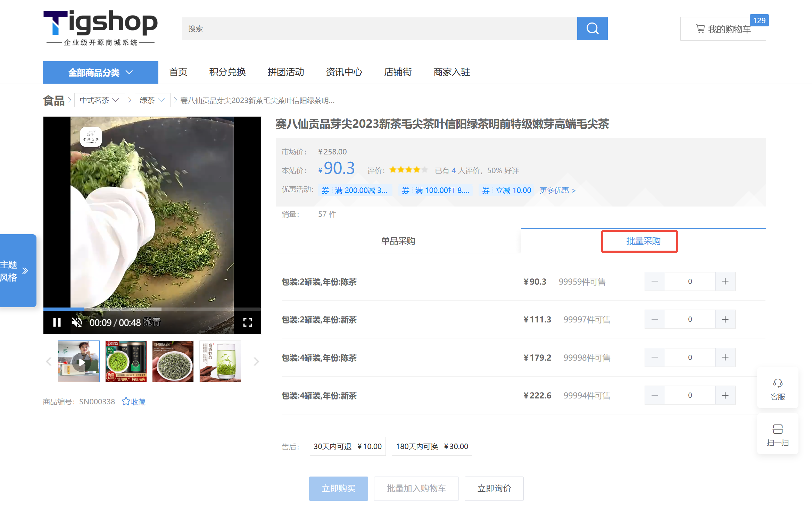Image resolution: width=812 pixels, height=505 pixels.
Task: Open all product categories dropdown
Action: click(100, 73)
